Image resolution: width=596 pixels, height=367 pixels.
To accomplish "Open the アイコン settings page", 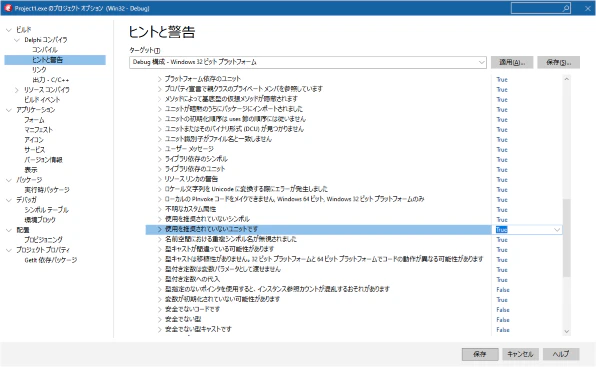I will pos(34,139).
